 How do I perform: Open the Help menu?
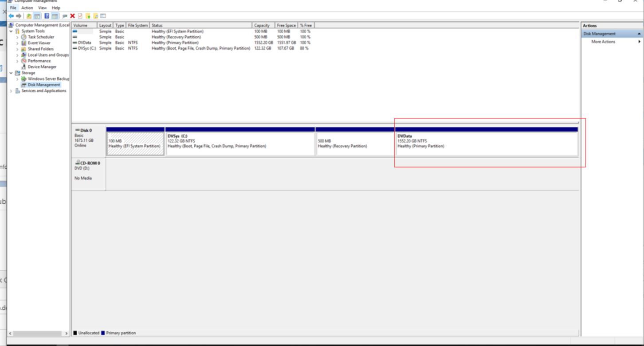pyautogui.click(x=56, y=8)
